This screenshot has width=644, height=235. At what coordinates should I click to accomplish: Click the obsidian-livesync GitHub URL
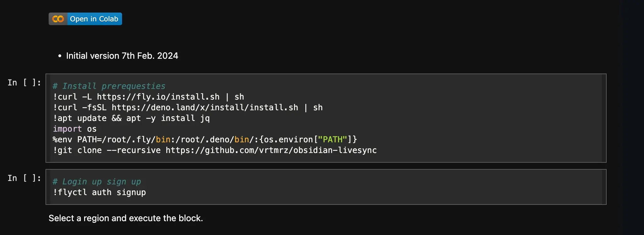(271, 150)
